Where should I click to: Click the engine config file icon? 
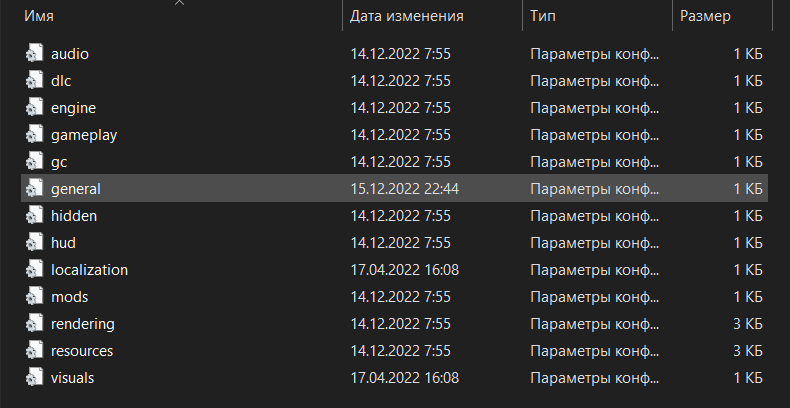(x=36, y=107)
